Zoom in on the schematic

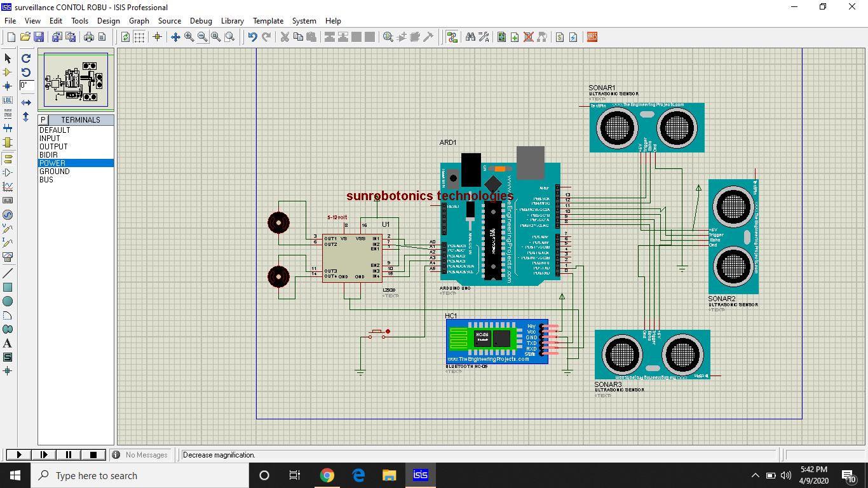pos(189,37)
